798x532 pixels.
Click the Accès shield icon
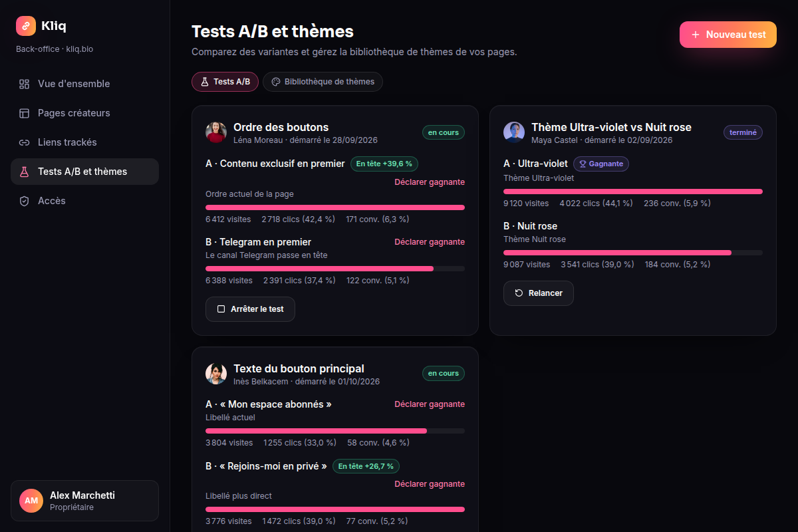pyautogui.click(x=25, y=201)
